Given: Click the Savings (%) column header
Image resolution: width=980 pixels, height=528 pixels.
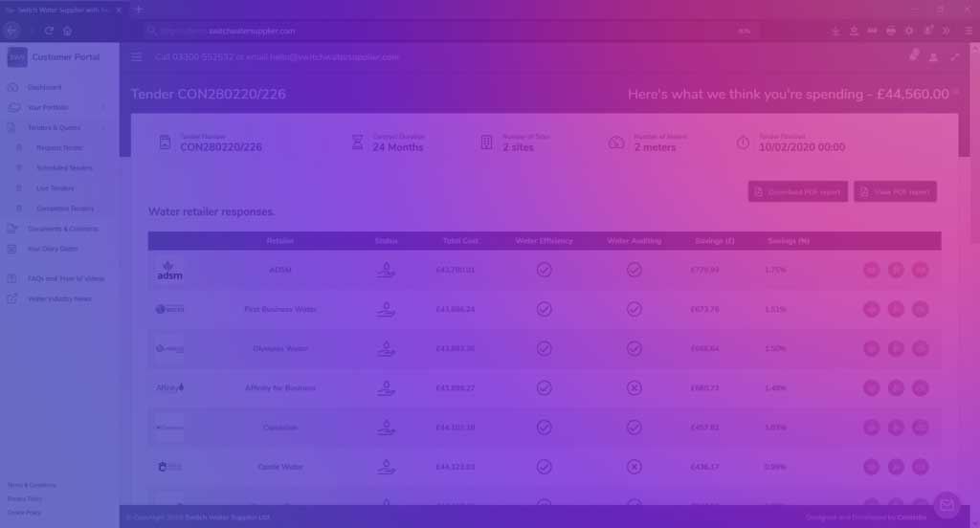Looking at the screenshot, I should (x=789, y=241).
